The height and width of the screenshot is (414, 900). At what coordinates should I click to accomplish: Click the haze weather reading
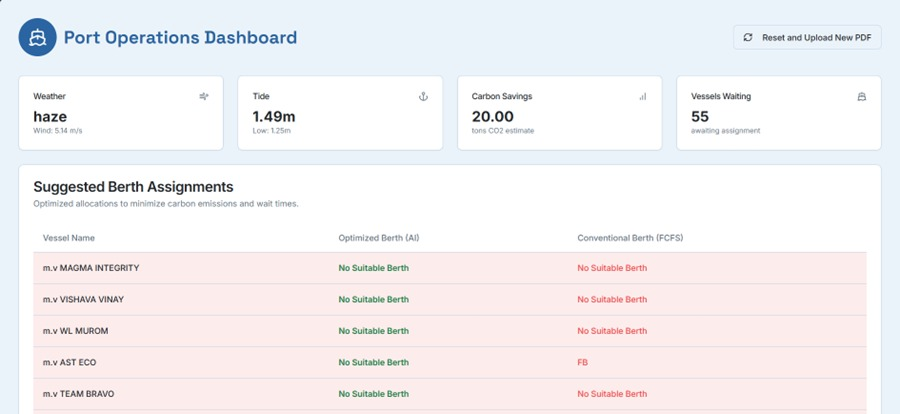click(50, 116)
